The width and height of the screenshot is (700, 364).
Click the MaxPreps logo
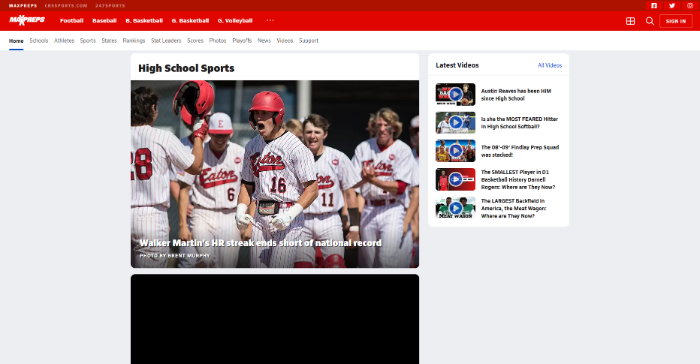tap(27, 20)
